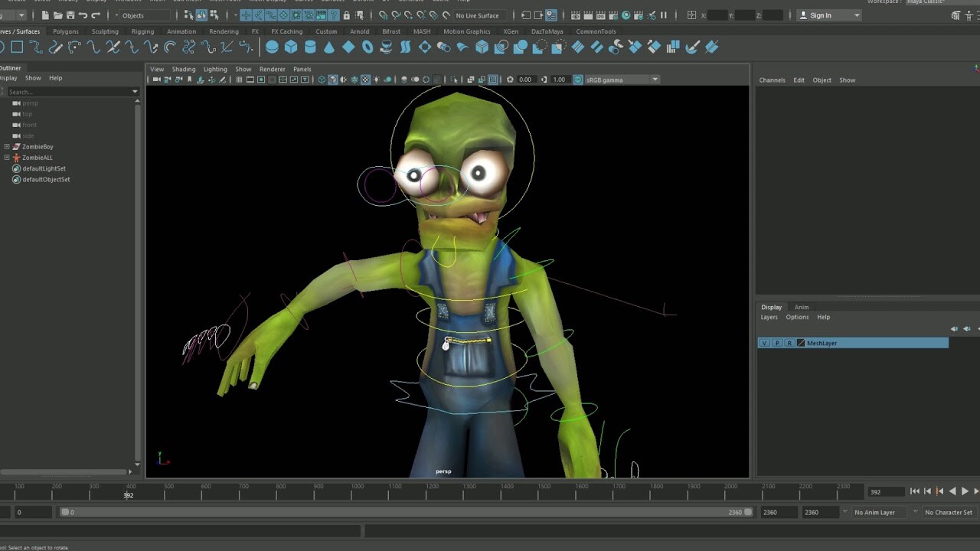Select the polygon torus icon on the shelf

point(368,47)
